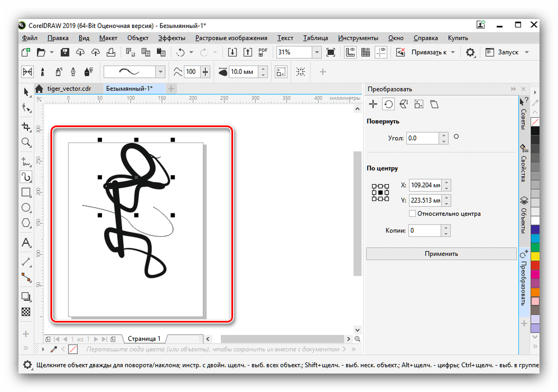Pick the Ellipse tool

tap(26, 208)
